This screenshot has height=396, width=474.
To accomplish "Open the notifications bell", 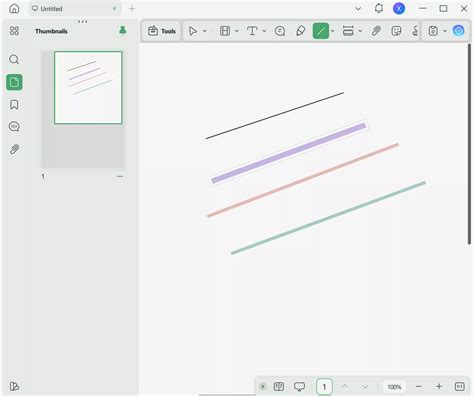I will 379,8.
